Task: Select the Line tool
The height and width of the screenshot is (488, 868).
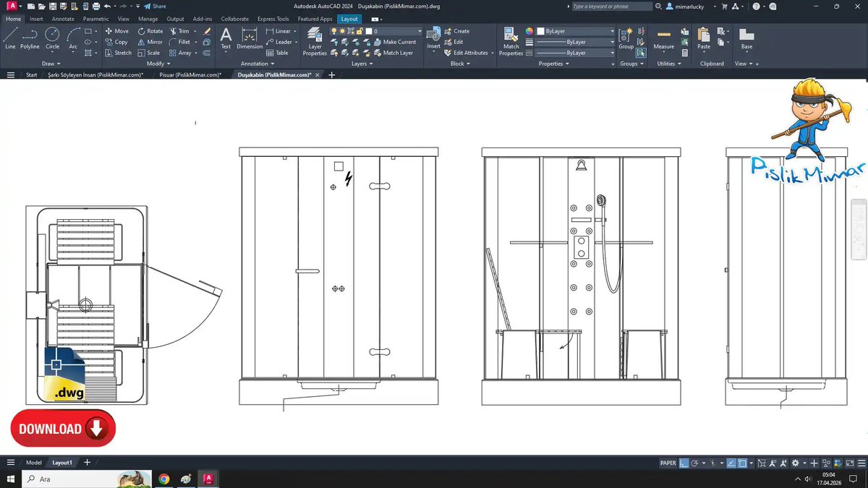Action: pos(10,36)
